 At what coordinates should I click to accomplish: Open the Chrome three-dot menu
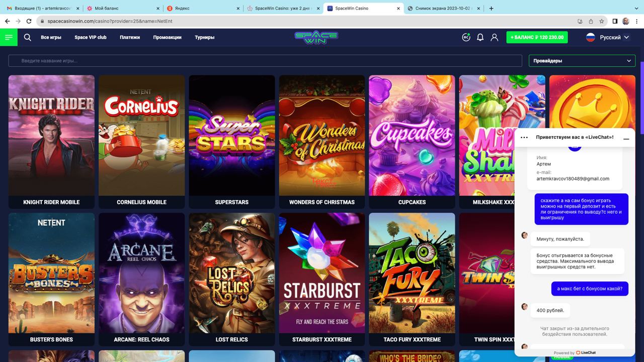tap(636, 21)
